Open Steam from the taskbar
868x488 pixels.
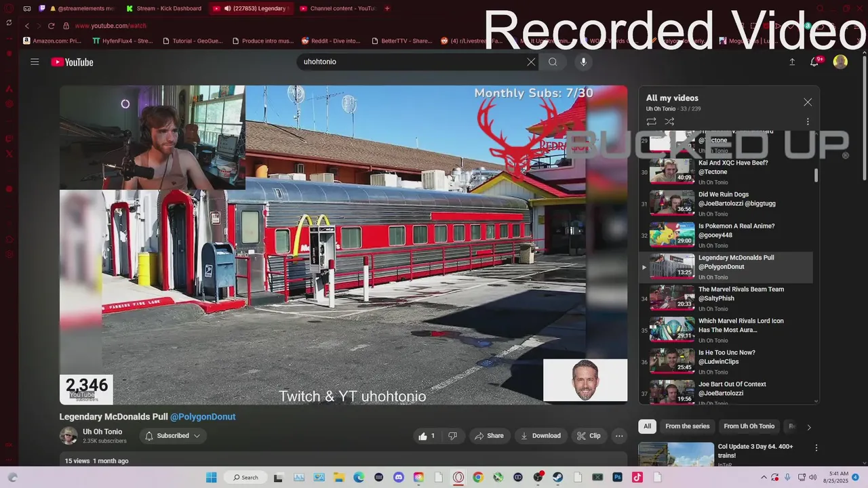tap(558, 477)
